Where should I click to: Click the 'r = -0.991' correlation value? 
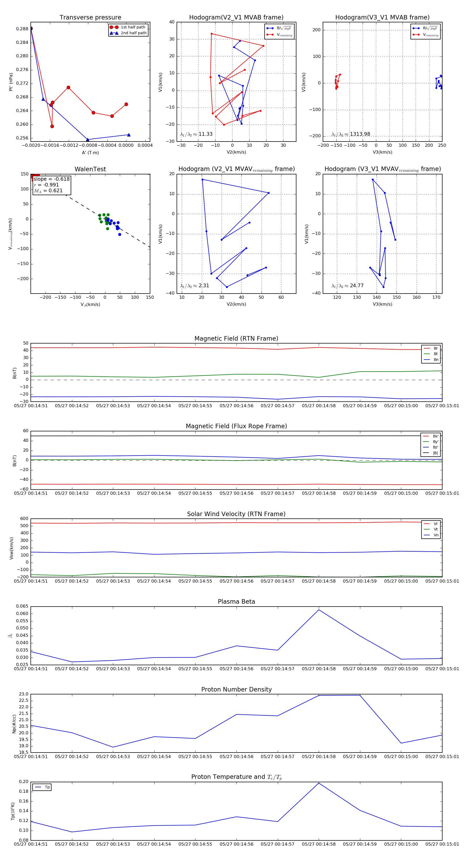pyautogui.click(x=47, y=185)
